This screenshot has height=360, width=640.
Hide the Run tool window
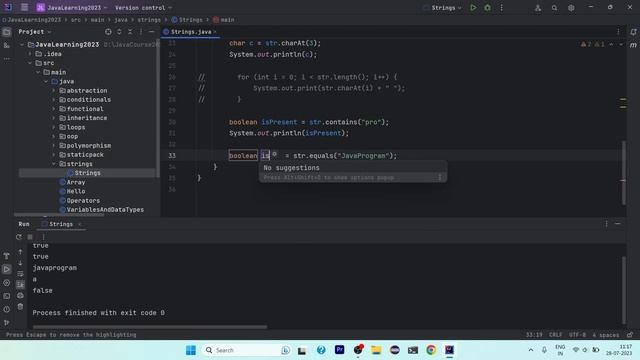tap(618, 224)
